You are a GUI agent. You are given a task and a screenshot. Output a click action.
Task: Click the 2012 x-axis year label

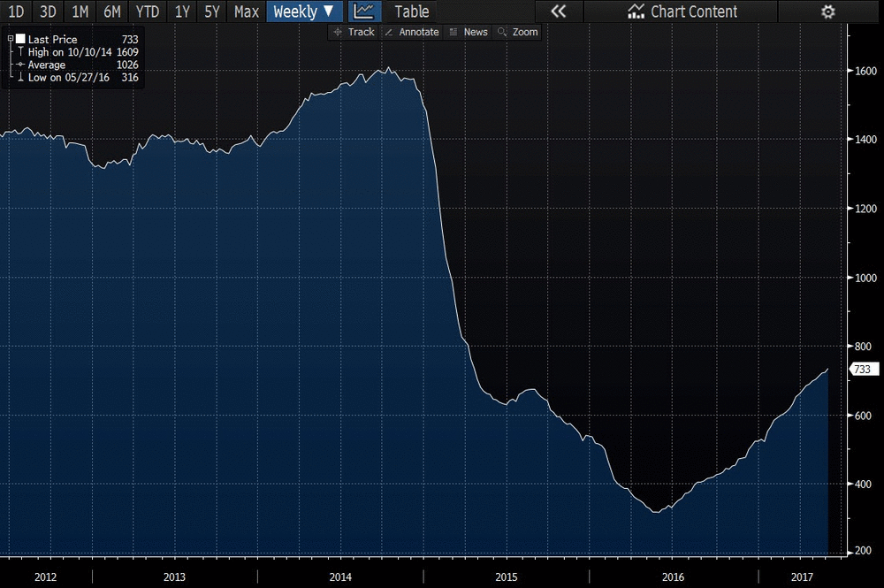coord(45,577)
